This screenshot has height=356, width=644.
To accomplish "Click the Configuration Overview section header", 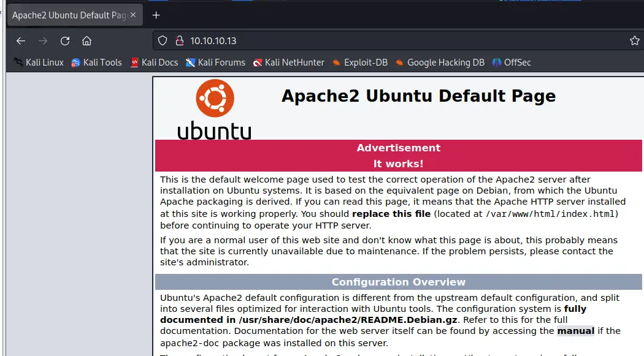I will [399, 282].
